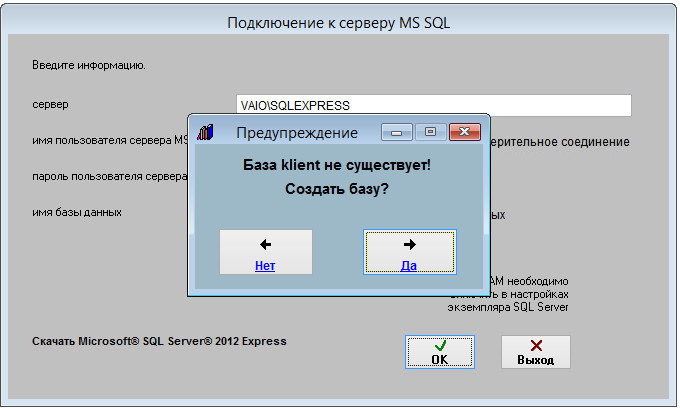
Task: Minimize the Предупреждение dialog
Action: click(x=396, y=132)
